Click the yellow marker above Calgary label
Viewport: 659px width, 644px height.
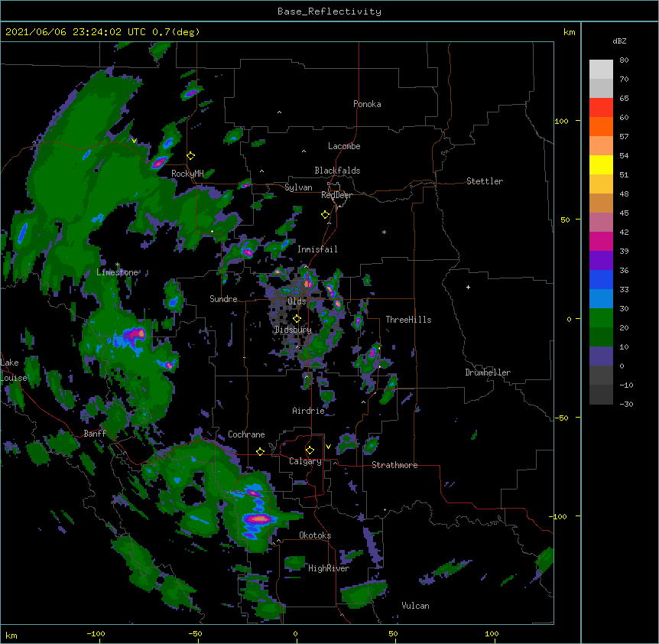(310, 450)
